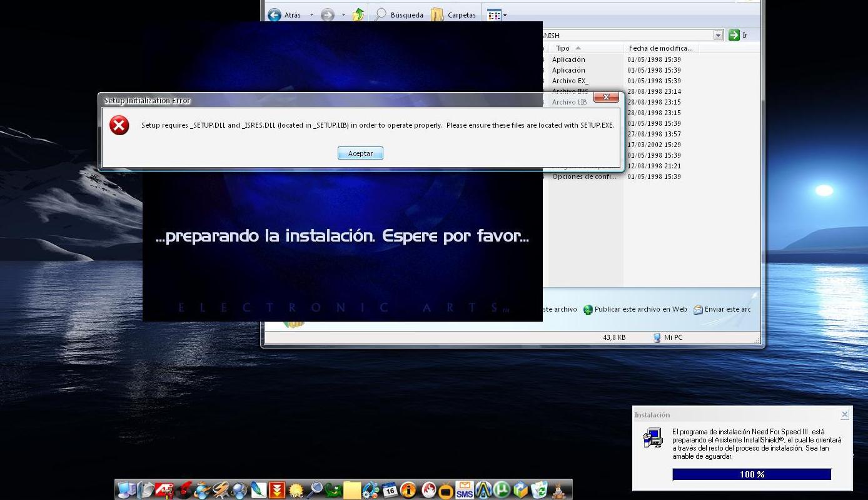Open the blue feather dock icon
This screenshot has height=500, width=868.
259,490
